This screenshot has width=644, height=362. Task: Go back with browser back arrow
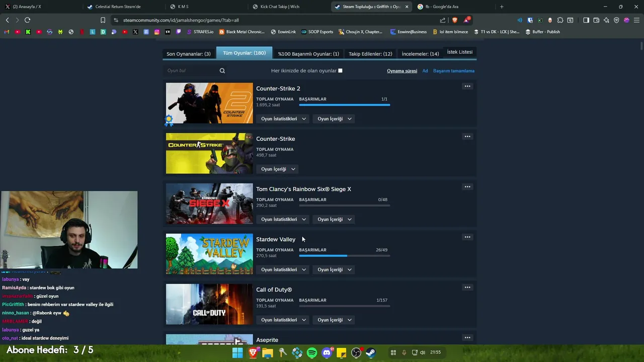click(x=7, y=20)
